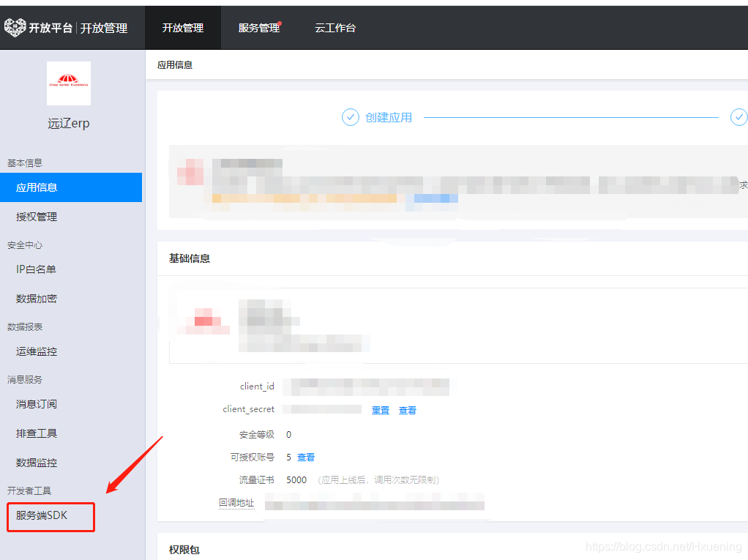
Task: Switch to 云工作台 tab
Action: [335, 28]
